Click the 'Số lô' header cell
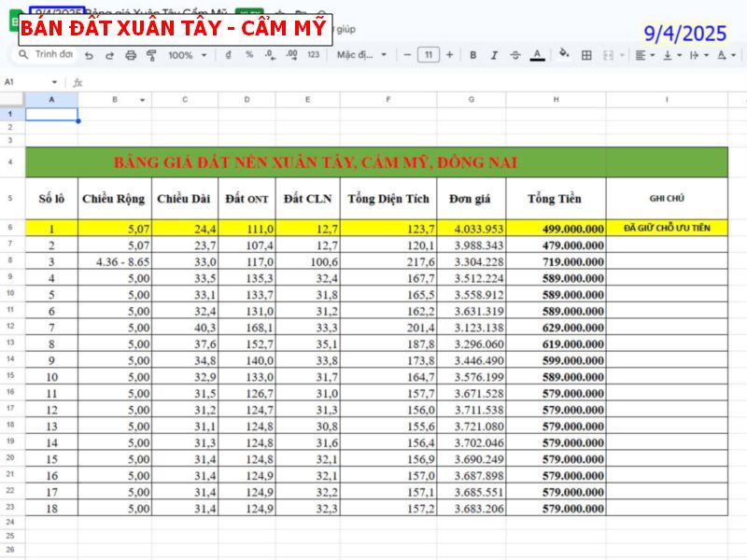 [51, 199]
